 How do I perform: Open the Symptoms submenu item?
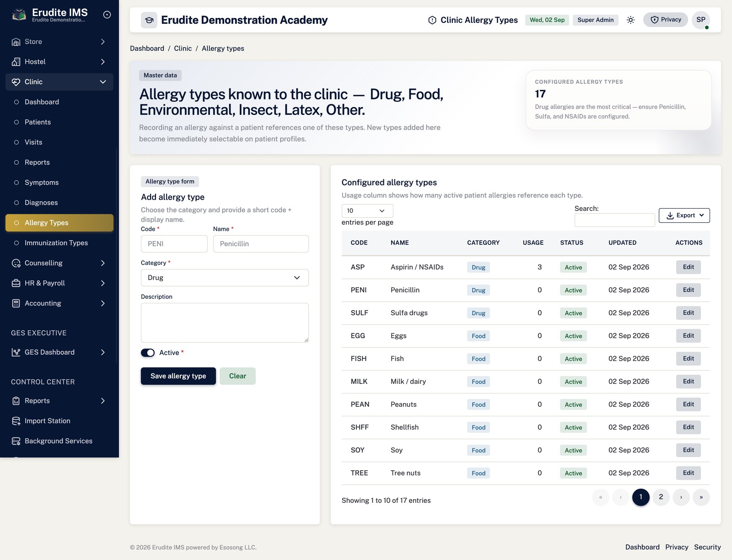coord(59,183)
